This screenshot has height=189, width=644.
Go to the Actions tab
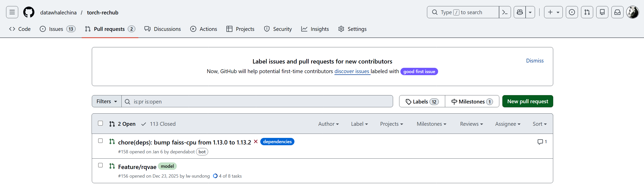click(204, 29)
